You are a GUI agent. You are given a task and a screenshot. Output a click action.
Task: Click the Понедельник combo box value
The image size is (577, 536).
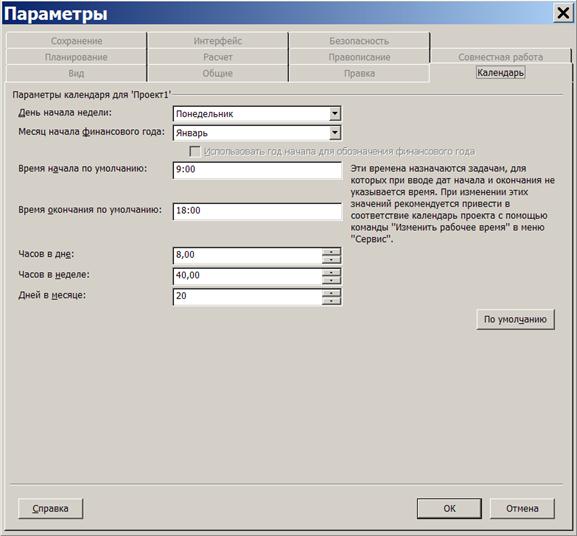[x=252, y=114]
